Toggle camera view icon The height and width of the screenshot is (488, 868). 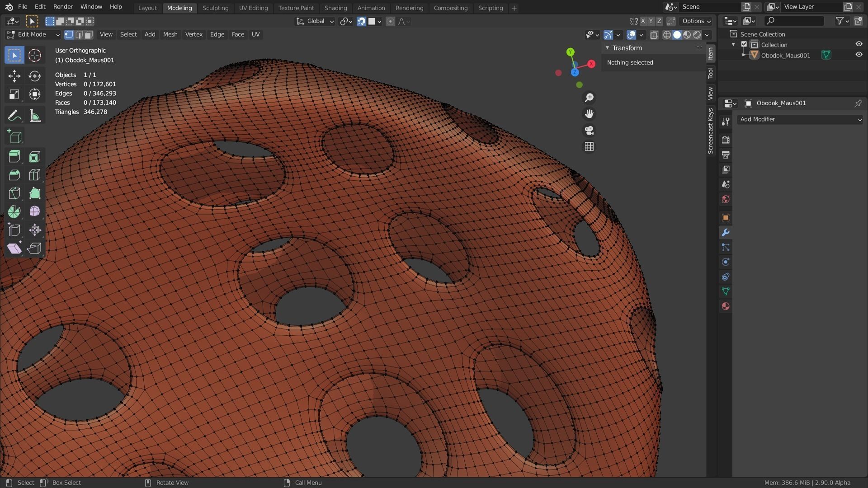(x=589, y=131)
